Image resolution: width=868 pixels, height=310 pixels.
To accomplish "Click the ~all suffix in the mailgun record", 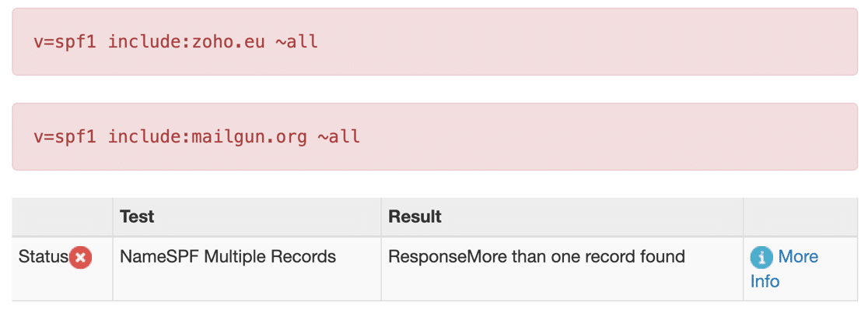I will click(x=339, y=136).
